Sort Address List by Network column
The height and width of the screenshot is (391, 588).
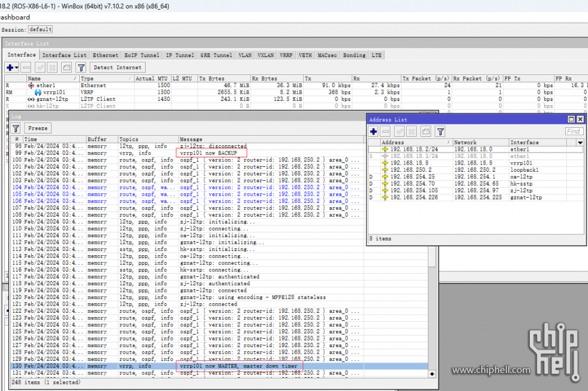point(481,142)
